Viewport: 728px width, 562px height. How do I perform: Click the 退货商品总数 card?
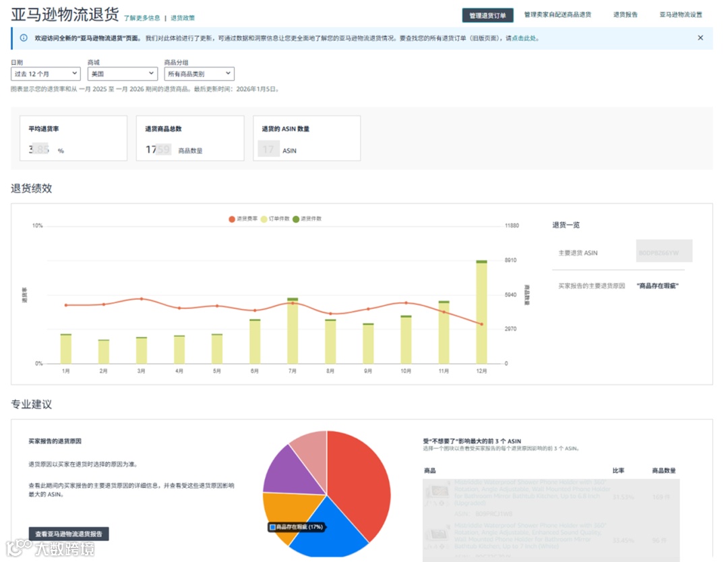(190, 138)
